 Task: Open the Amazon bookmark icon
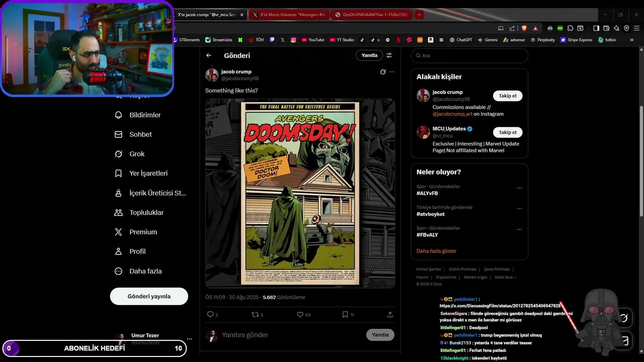pos(431,40)
